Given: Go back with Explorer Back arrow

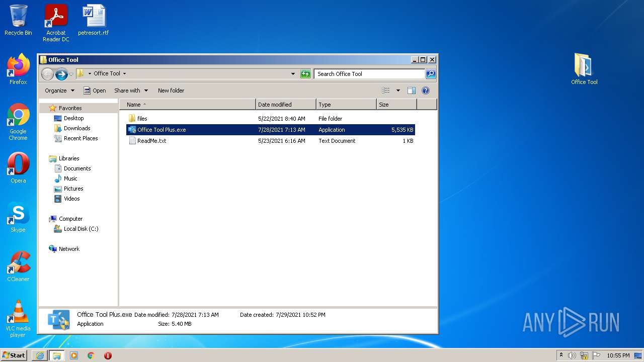Looking at the screenshot, I should point(47,74).
